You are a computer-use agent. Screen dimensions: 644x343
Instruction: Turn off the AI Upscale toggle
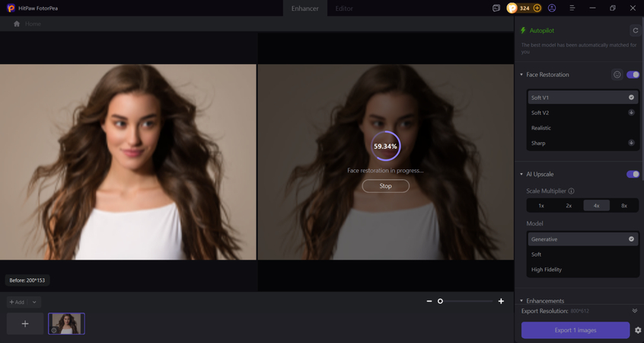[633, 175]
